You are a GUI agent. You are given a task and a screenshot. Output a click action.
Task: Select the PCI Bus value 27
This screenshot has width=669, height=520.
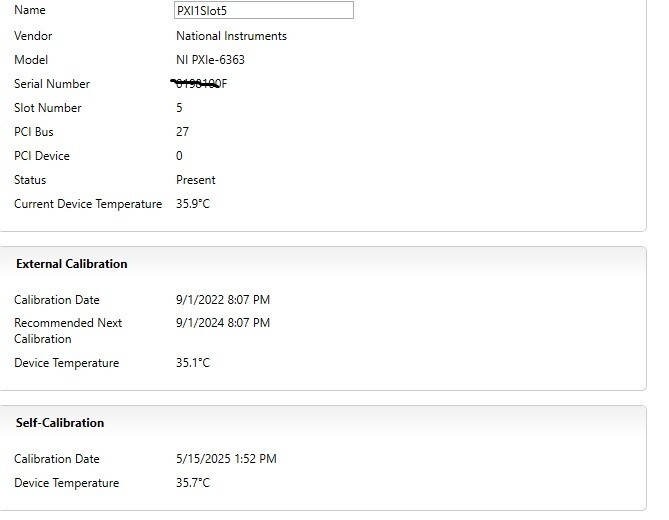pyautogui.click(x=182, y=132)
